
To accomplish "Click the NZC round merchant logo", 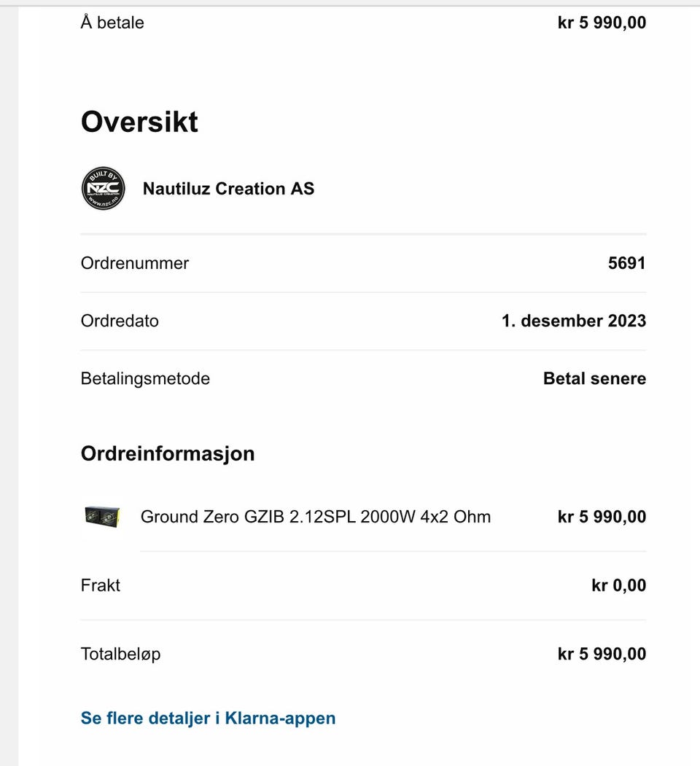I will click(x=103, y=189).
